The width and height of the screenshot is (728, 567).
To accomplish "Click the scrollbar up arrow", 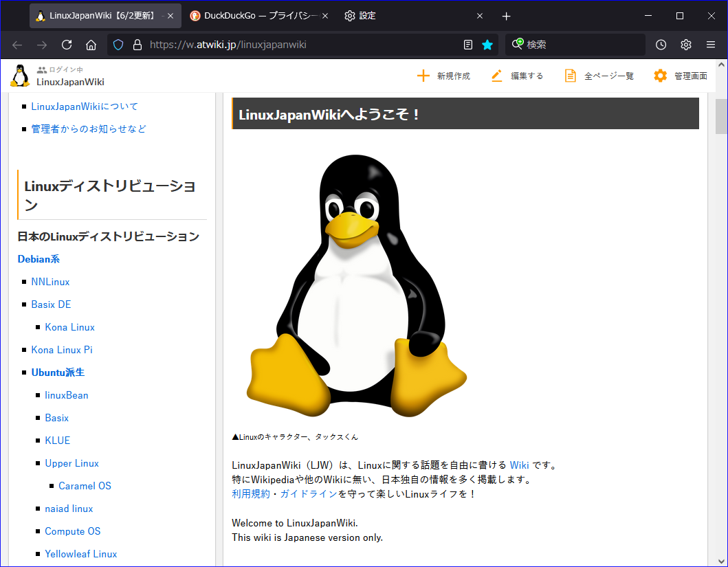I will (721, 65).
